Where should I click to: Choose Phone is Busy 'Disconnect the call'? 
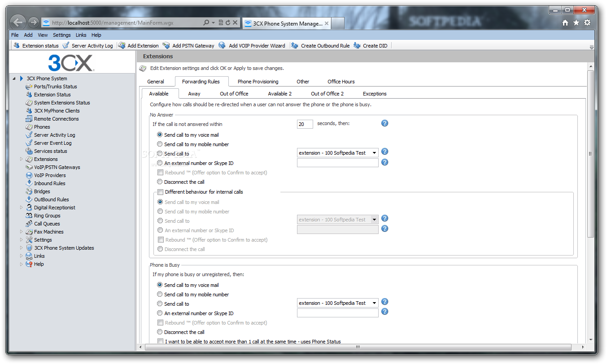point(160,332)
